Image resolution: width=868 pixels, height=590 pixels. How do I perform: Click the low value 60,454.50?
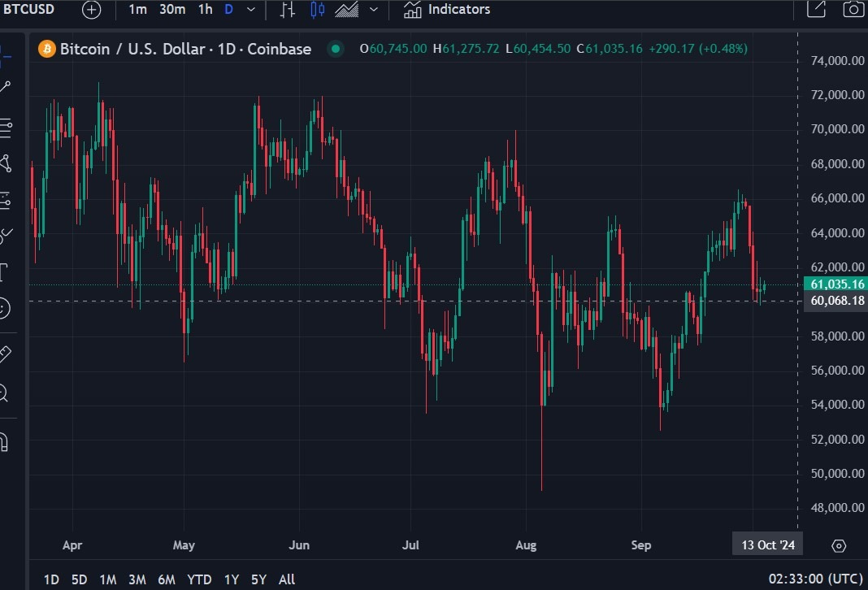(542, 49)
